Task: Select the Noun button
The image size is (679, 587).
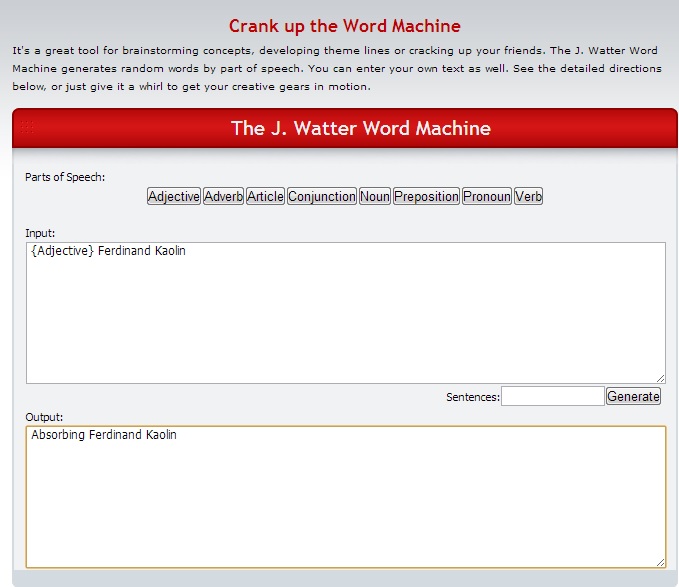Action: click(x=375, y=197)
